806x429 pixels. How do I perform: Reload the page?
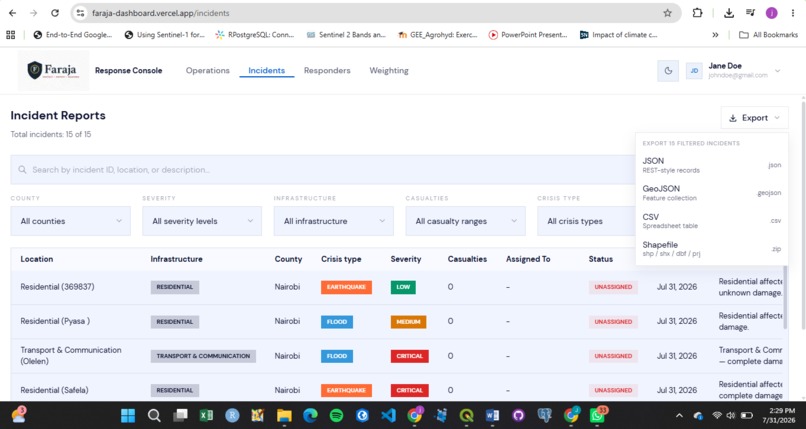(x=55, y=13)
